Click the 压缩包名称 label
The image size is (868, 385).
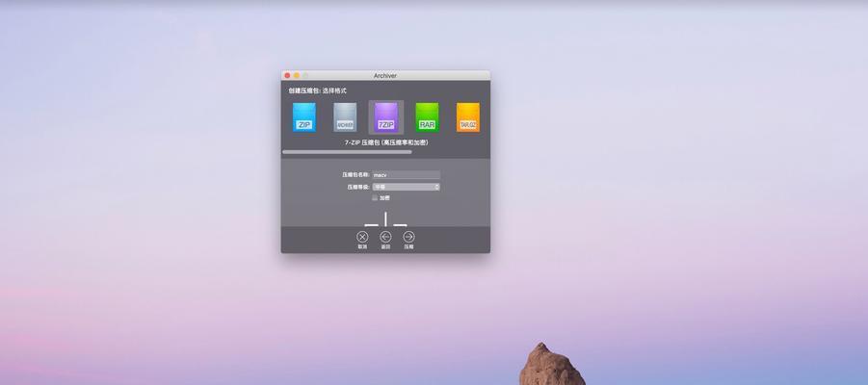point(355,175)
